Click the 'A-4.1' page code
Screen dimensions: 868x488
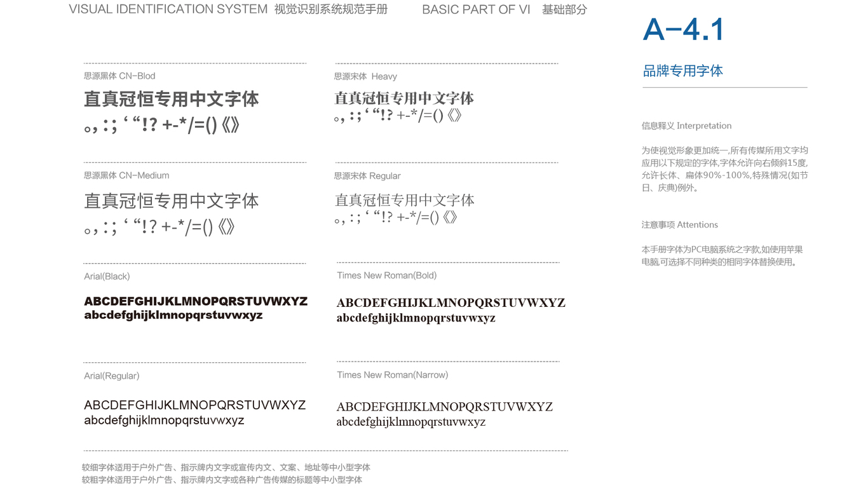coord(684,30)
